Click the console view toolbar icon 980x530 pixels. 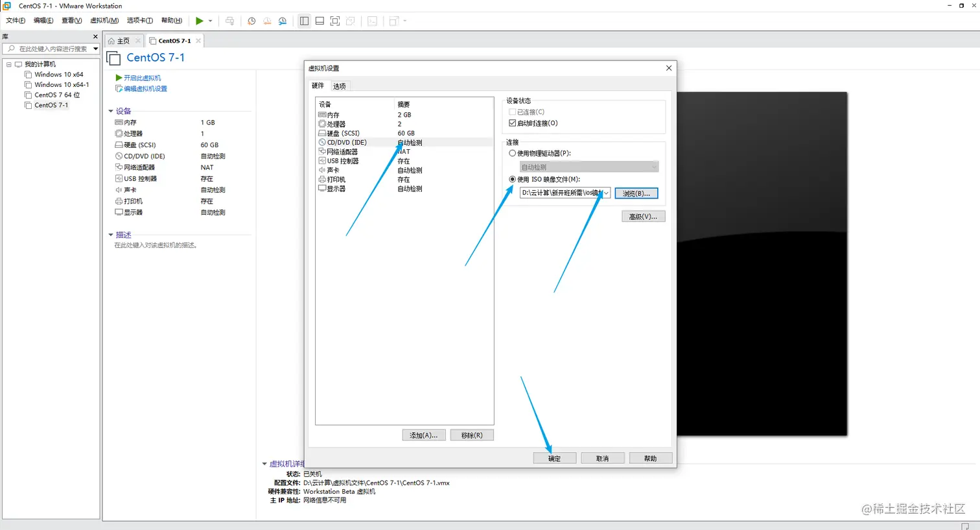coord(372,21)
